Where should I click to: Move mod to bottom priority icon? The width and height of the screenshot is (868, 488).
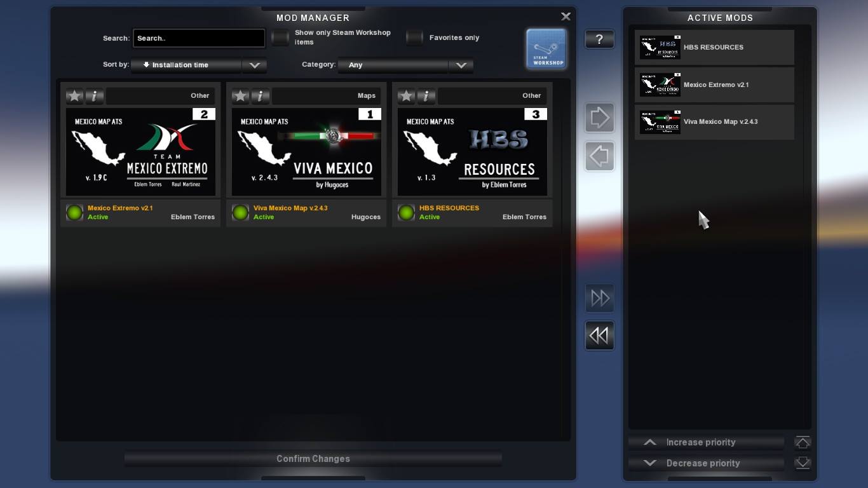[803, 463]
